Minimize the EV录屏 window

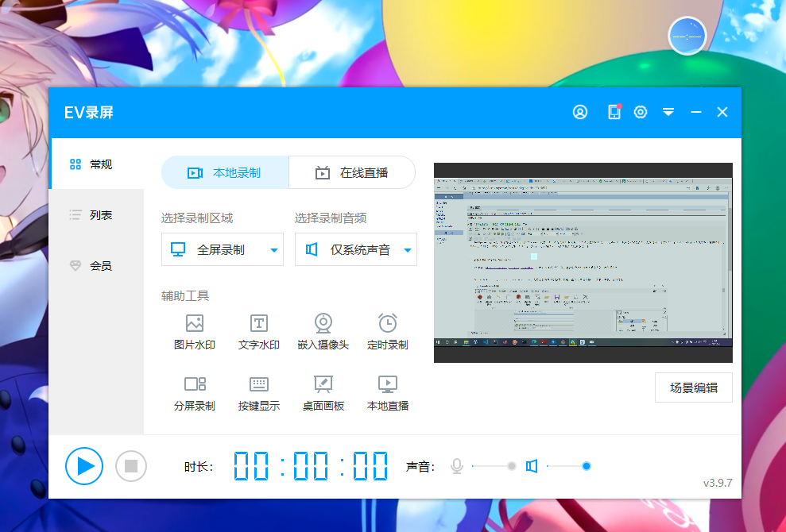695,112
